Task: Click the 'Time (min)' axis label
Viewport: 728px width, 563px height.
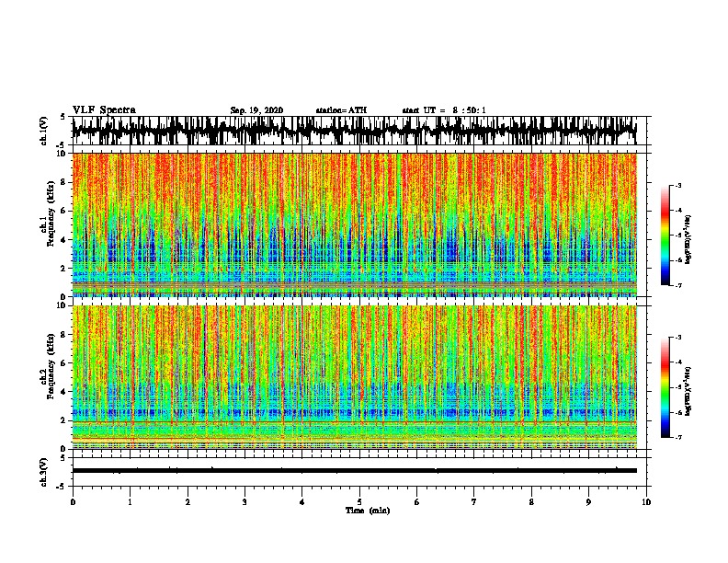Action: (368, 511)
